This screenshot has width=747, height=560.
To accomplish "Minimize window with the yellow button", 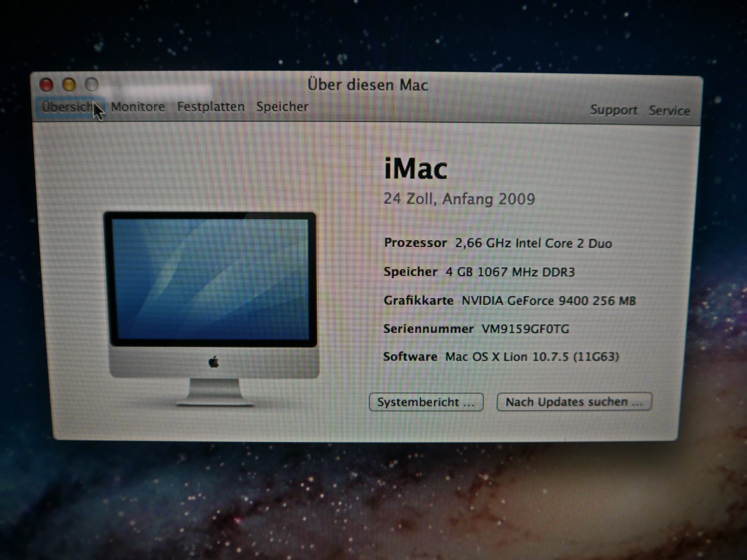I will (69, 85).
